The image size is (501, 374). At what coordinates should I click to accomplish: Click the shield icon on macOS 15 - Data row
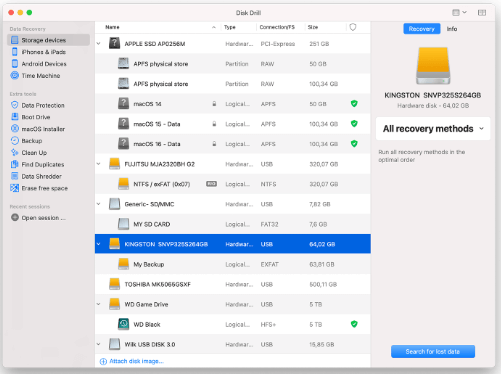click(x=354, y=124)
